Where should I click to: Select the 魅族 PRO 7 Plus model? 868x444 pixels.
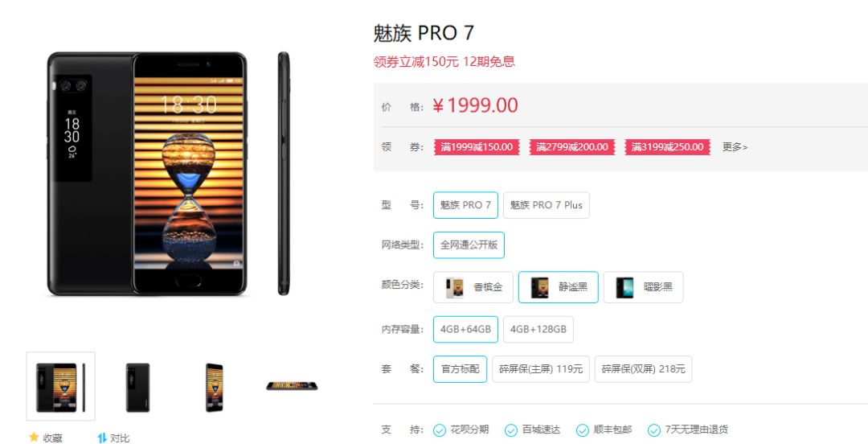click(x=547, y=205)
